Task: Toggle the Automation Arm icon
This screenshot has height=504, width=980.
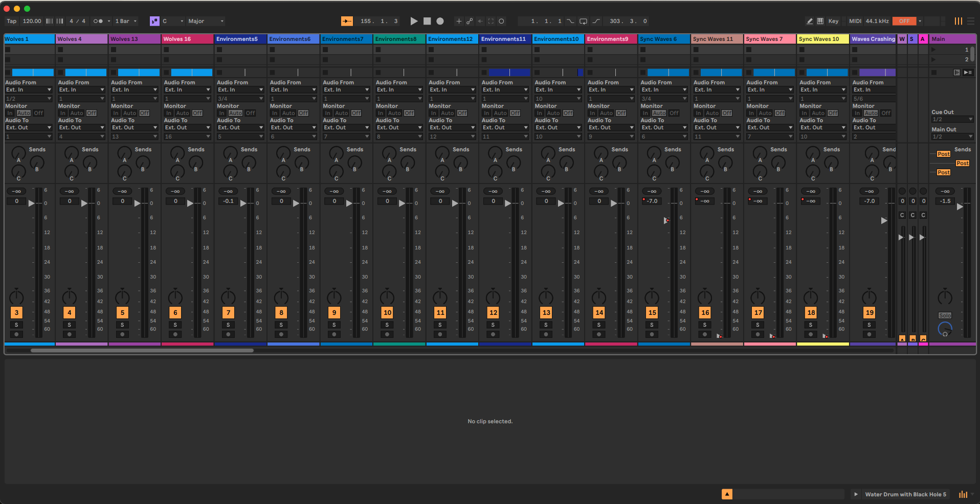Action: click(470, 21)
